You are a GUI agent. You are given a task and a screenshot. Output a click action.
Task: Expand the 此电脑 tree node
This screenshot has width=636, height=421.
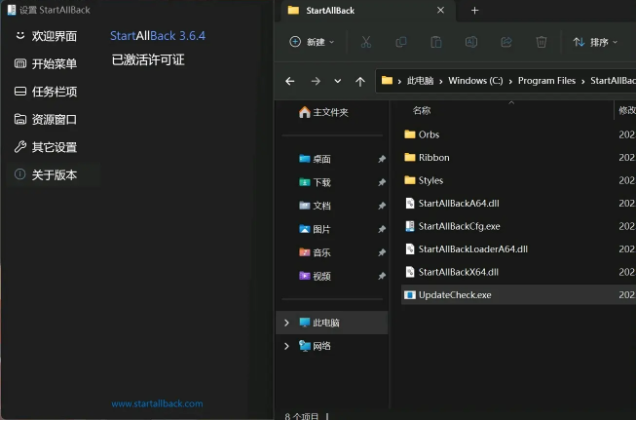click(x=286, y=323)
